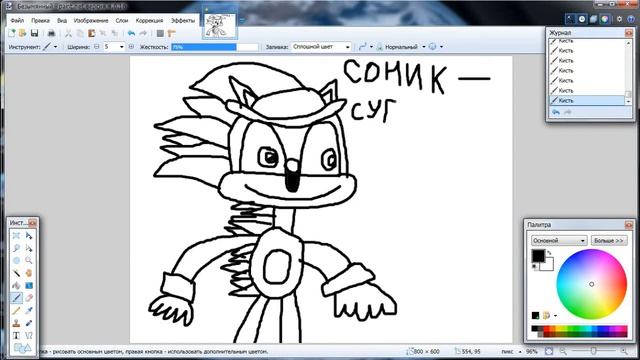Open the units 'пикс' dropdown

tap(520, 351)
